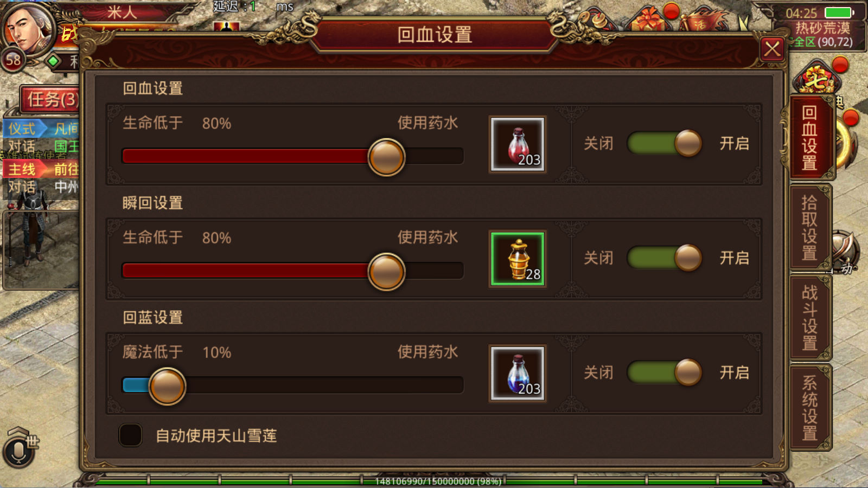Toggle the 回血设置 potion switch

(x=665, y=144)
